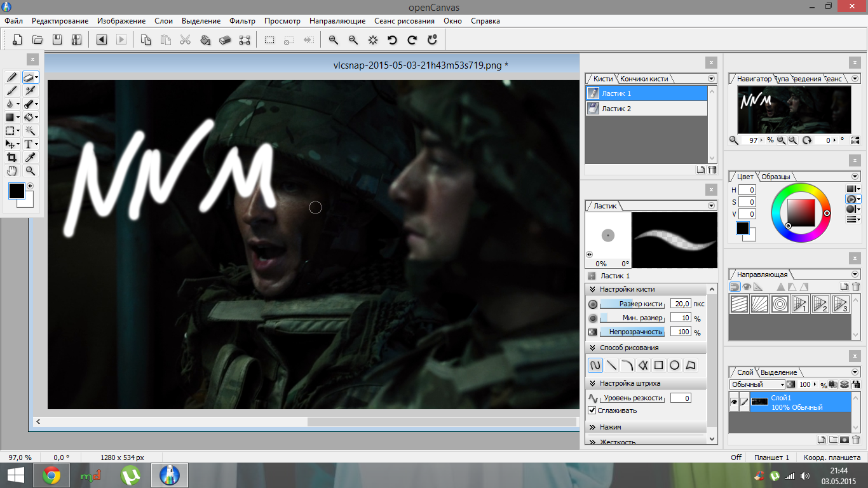Click the Непрозрачность slider

pos(633,332)
